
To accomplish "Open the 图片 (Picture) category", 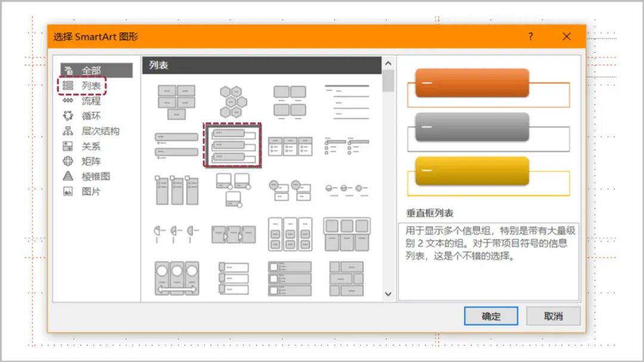I will click(82, 191).
